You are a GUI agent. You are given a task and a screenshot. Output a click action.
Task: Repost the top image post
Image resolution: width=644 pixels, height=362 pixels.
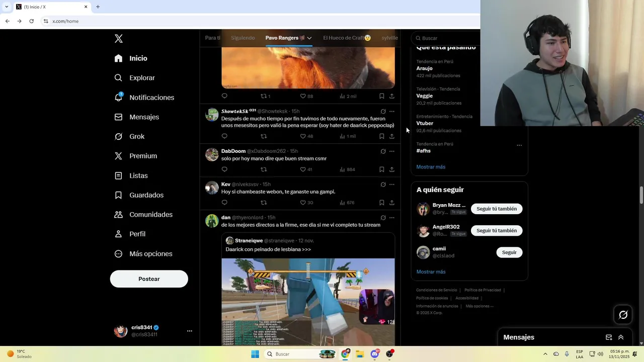[264, 96]
